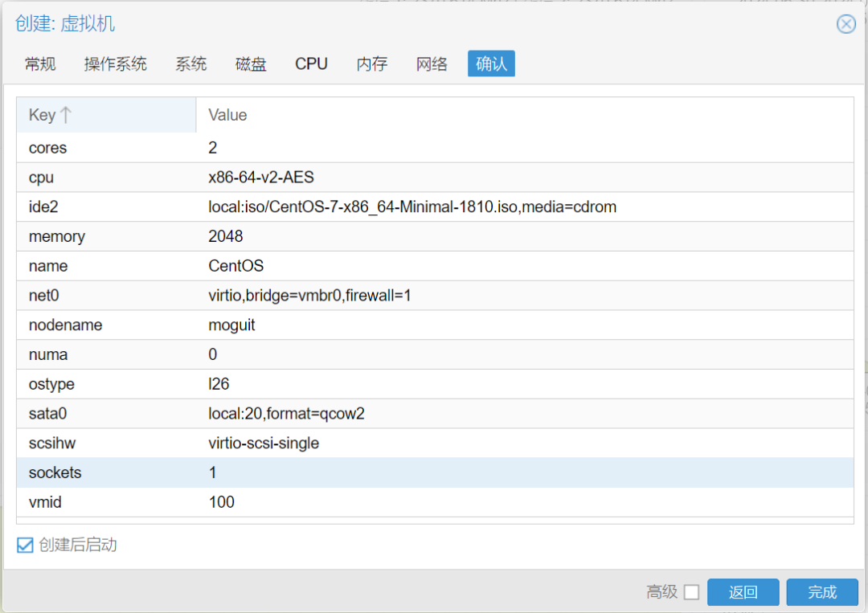Click the name value CentOS
The width and height of the screenshot is (868, 613).
click(x=235, y=266)
